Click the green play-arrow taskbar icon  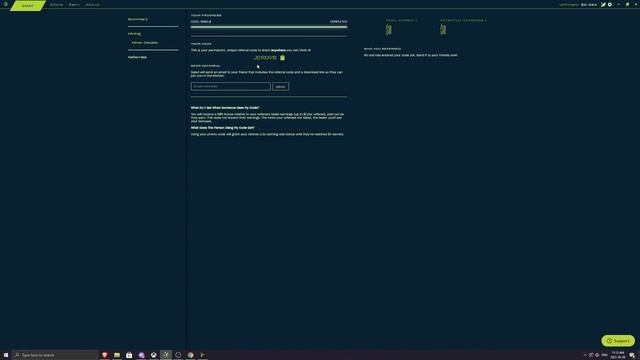click(202, 355)
